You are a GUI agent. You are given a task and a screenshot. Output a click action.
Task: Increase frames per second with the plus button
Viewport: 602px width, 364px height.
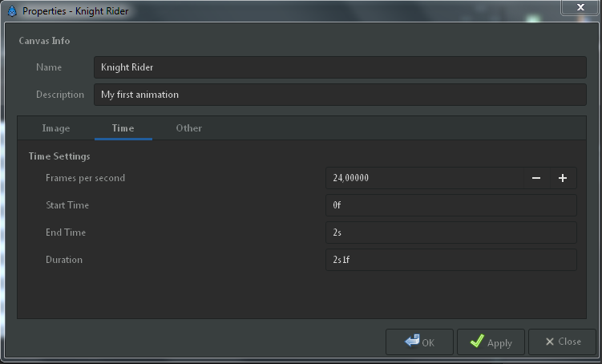click(563, 178)
